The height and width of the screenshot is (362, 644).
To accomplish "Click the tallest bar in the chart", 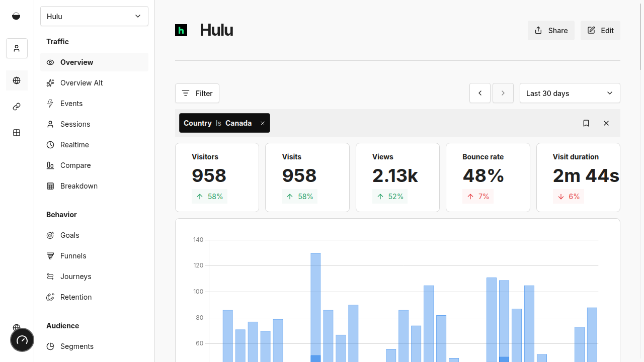I will coord(315,302).
